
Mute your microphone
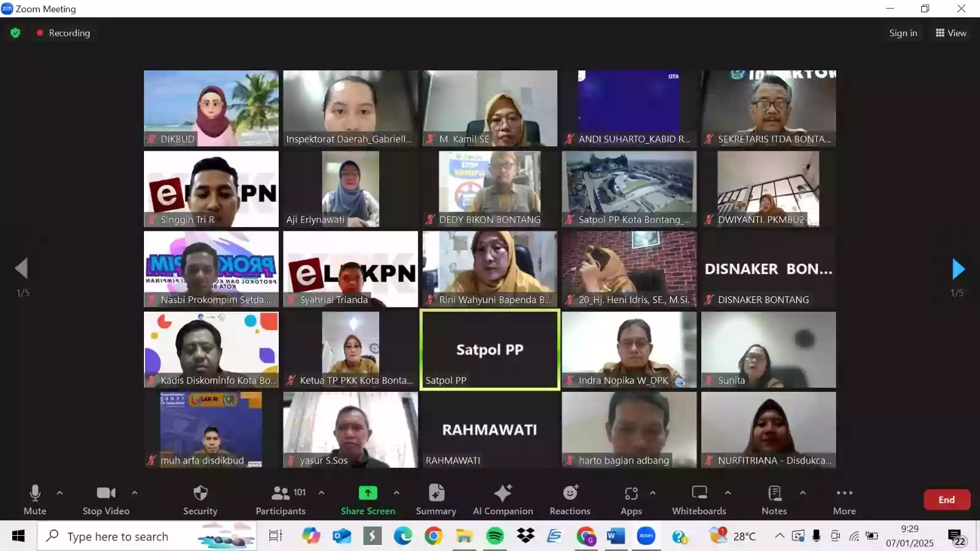coord(34,499)
